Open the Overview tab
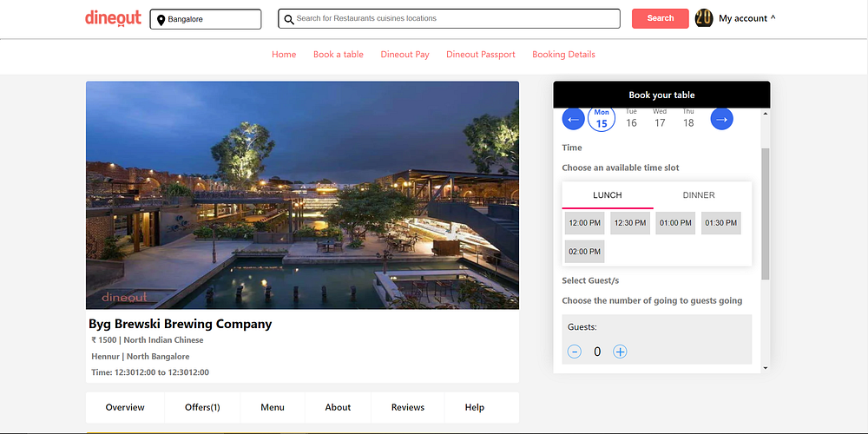Viewport: 868px width, 434px height. [125, 407]
